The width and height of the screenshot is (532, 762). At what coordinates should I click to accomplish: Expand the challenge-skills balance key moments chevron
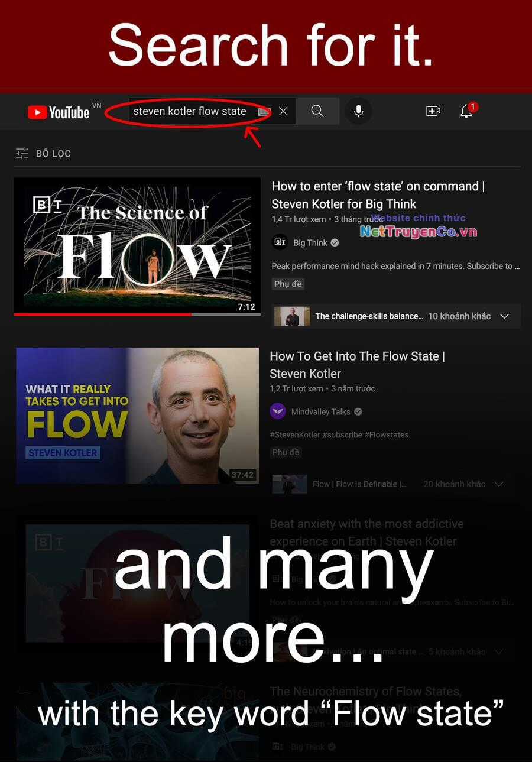504,316
